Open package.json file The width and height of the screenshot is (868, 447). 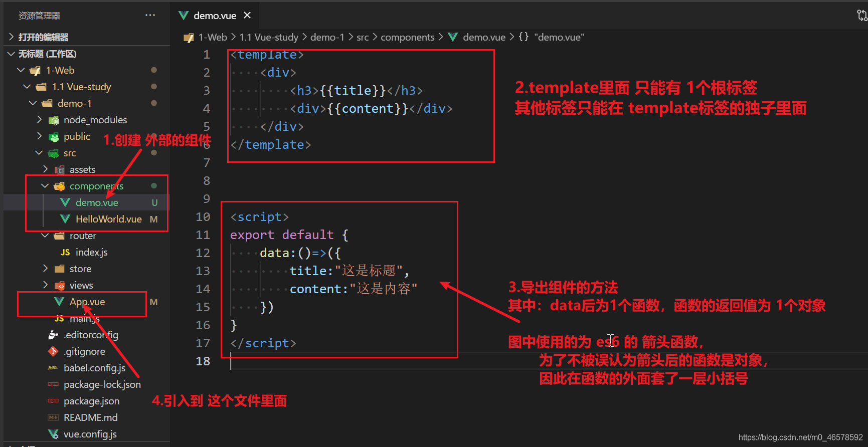point(91,401)
